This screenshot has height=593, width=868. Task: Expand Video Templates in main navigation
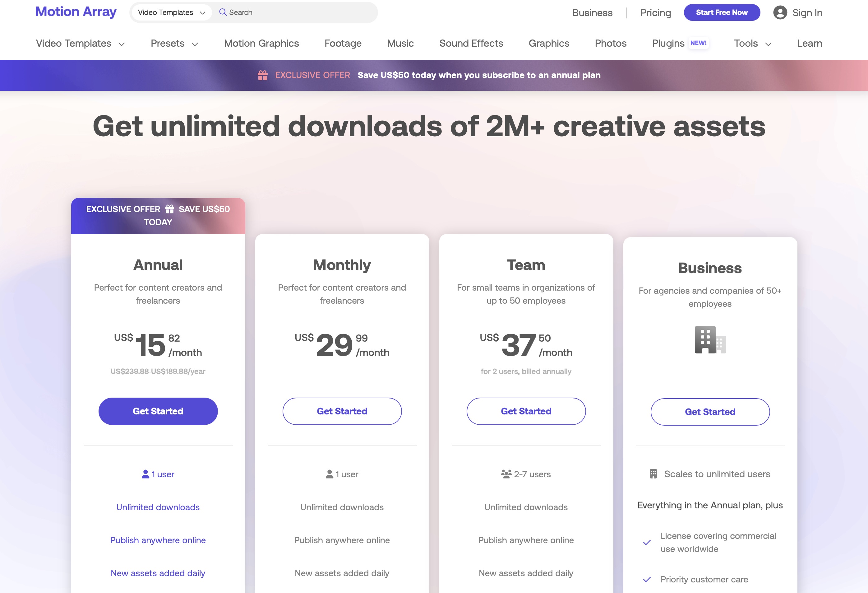pyautogui.click(x=80, y=43)
